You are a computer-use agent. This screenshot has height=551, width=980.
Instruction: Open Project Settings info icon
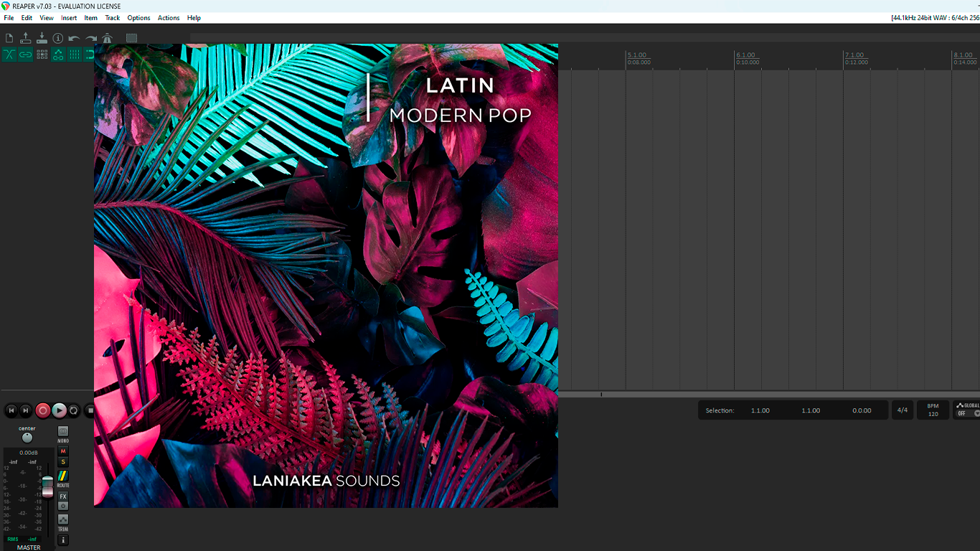[58, 38]
